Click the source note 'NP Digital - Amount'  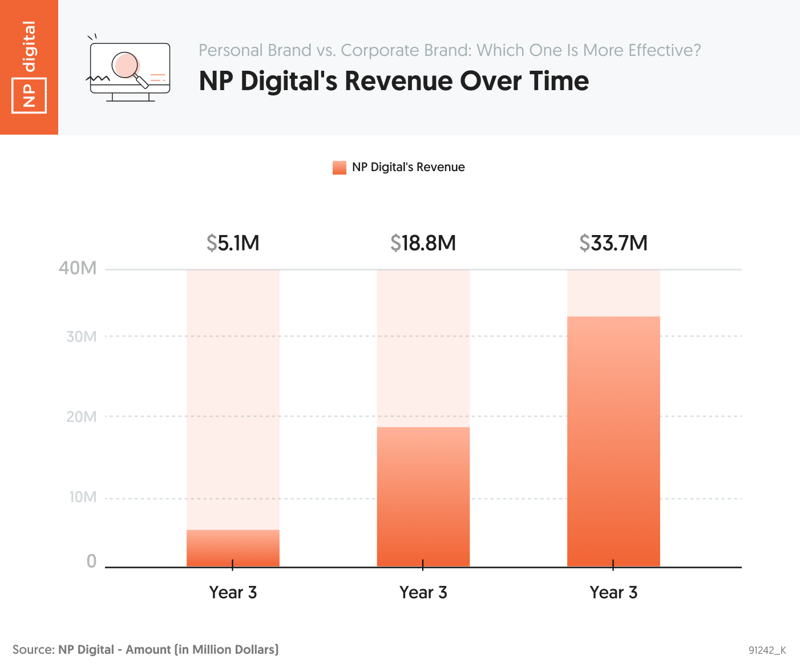[115, 649]
